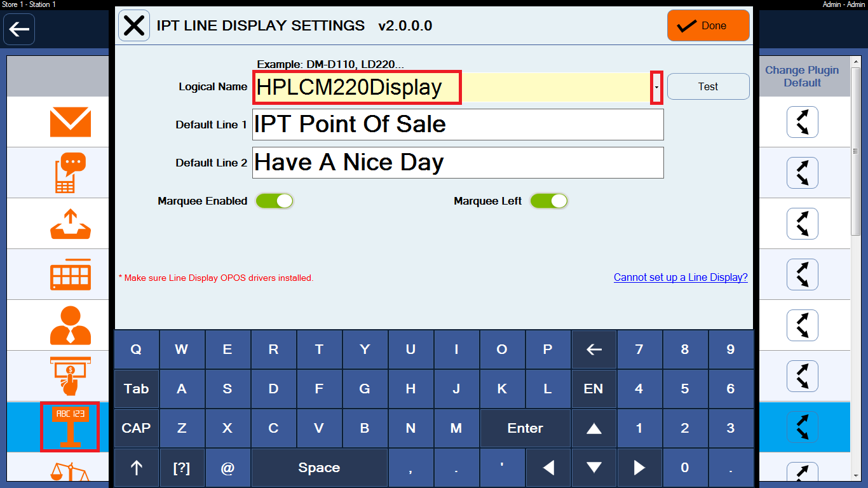Tap the Tab key on keyboard
Viewport: 868px width, 488px height.
[137, 389]
